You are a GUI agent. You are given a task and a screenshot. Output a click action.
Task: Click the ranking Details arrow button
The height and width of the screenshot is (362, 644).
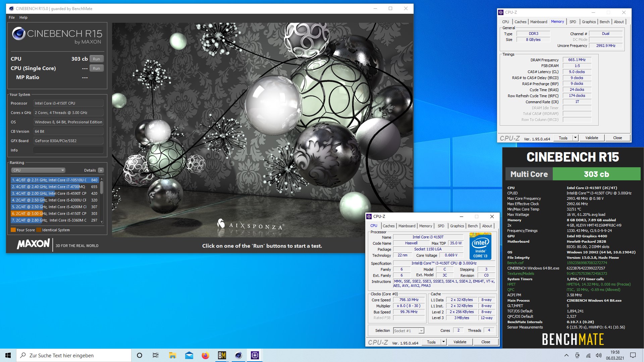[101, 170]
